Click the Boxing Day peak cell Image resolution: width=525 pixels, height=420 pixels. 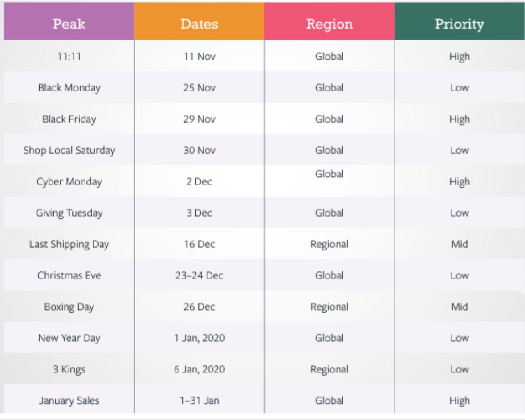click(x=69, y=307)
